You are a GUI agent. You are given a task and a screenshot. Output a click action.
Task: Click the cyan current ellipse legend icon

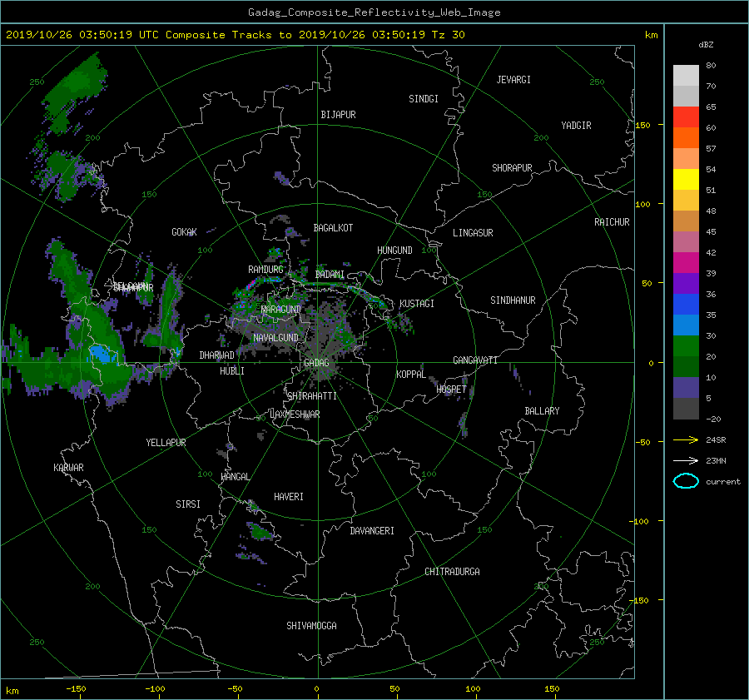pyautogui.click(x=686, y=481)
